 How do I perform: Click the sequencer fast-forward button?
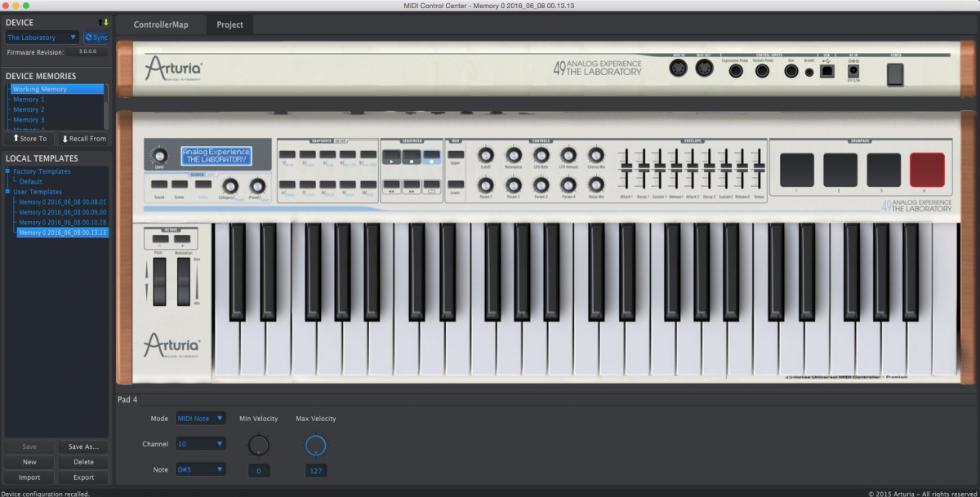(x=412, y=186)
